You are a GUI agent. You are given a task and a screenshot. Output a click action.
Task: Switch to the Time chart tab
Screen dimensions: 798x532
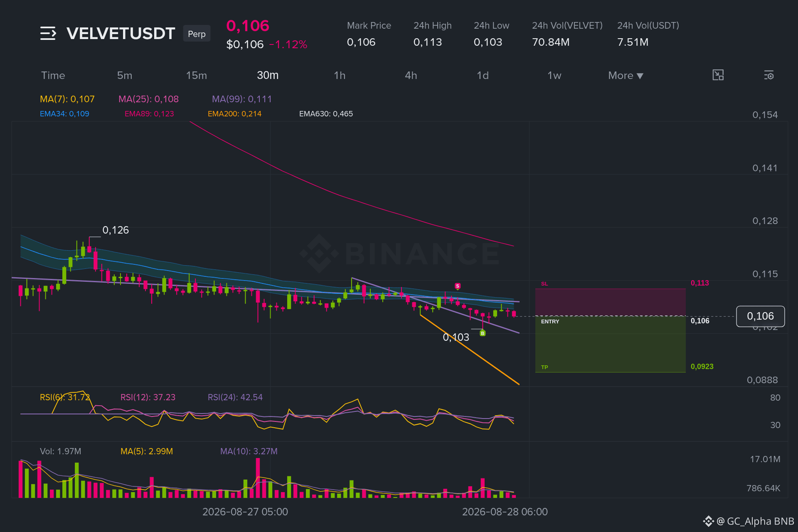pyautogui.click(x=53, y=76)
